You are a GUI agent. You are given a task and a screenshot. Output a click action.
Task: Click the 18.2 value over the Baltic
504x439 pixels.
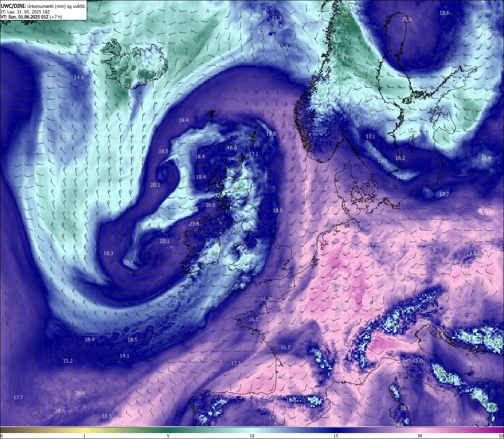[x=400, y=158]
